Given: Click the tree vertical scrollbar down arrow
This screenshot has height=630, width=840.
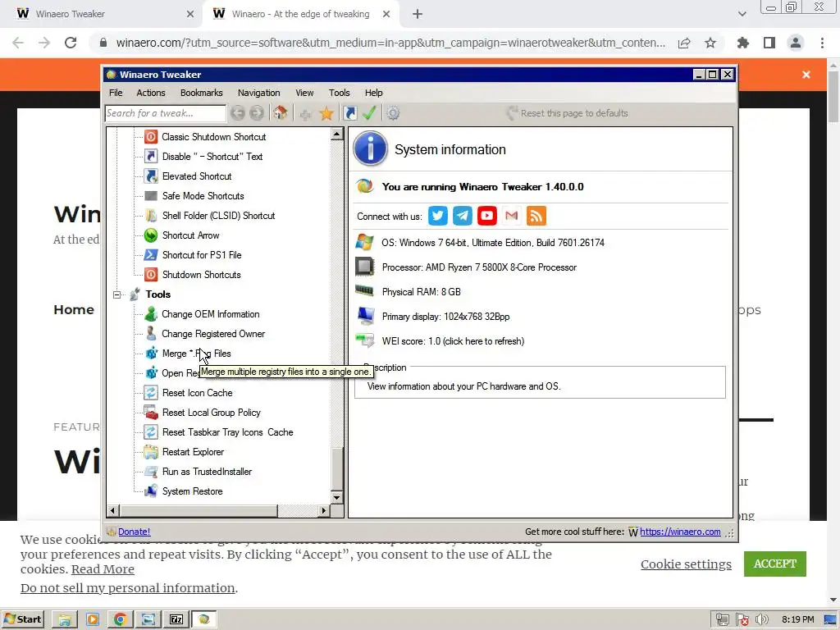Looking at the screenshot, I should (337, 498).
